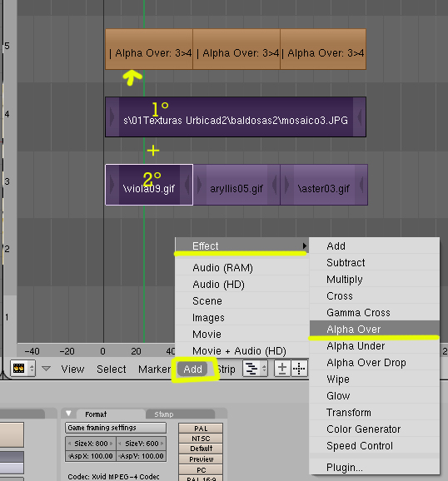Select the Speed Control effect
448x481 pixels.
375,445
